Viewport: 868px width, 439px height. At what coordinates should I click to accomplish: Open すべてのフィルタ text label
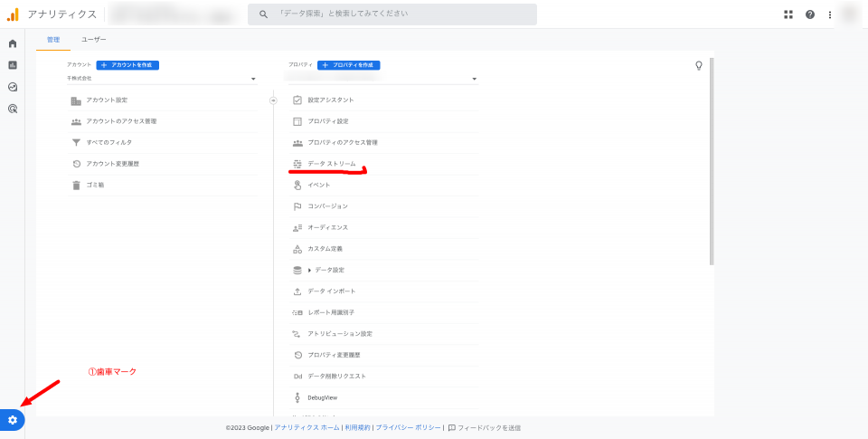pos(109,142)
